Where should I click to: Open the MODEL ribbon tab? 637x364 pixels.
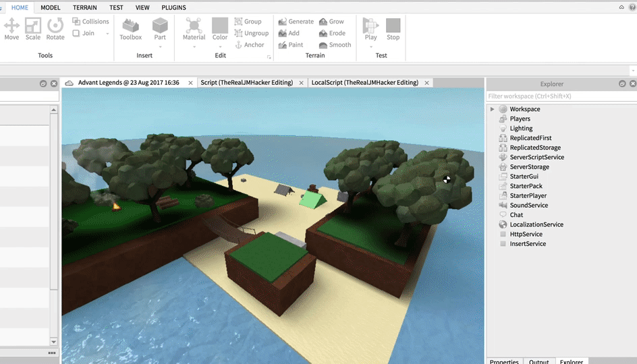[51, 7]
